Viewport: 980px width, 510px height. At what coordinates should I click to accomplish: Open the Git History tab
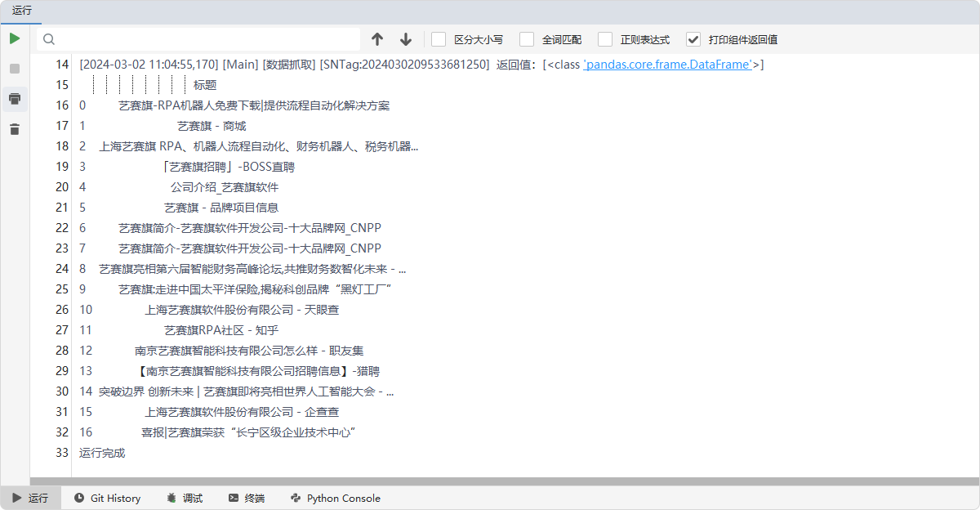[x=107, y=498]
